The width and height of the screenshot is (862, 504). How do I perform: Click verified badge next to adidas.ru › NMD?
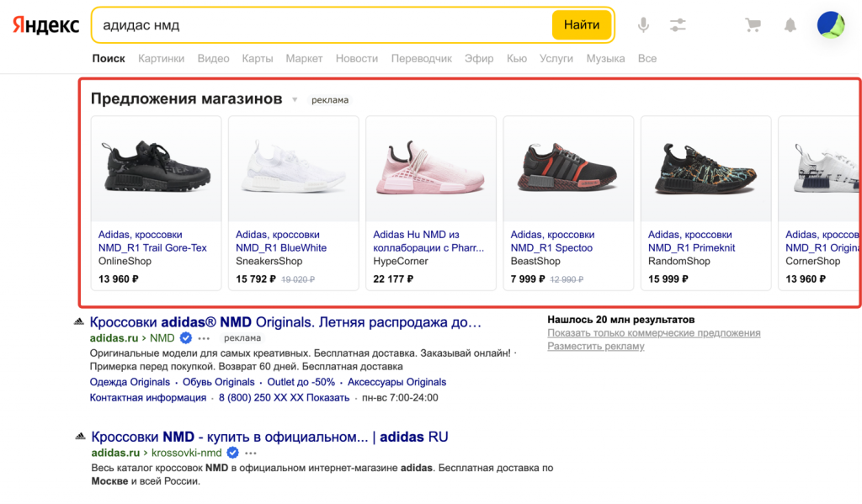pos(186,338)
